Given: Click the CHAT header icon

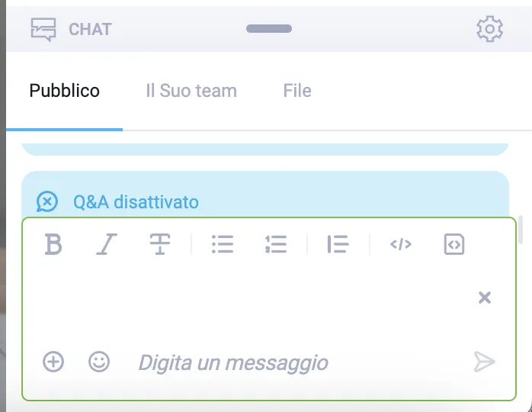Looking at the screenshot, I should pyautogui.click(x=43, y=30).
